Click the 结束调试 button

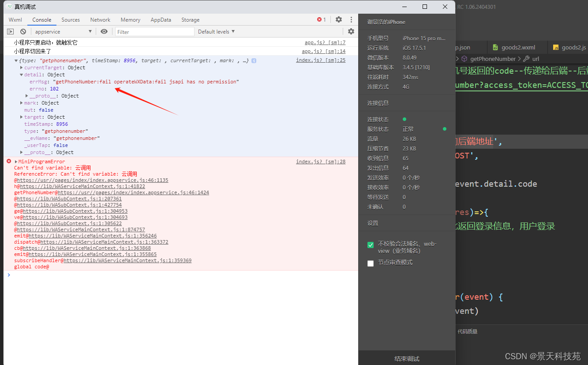(407, 358)
